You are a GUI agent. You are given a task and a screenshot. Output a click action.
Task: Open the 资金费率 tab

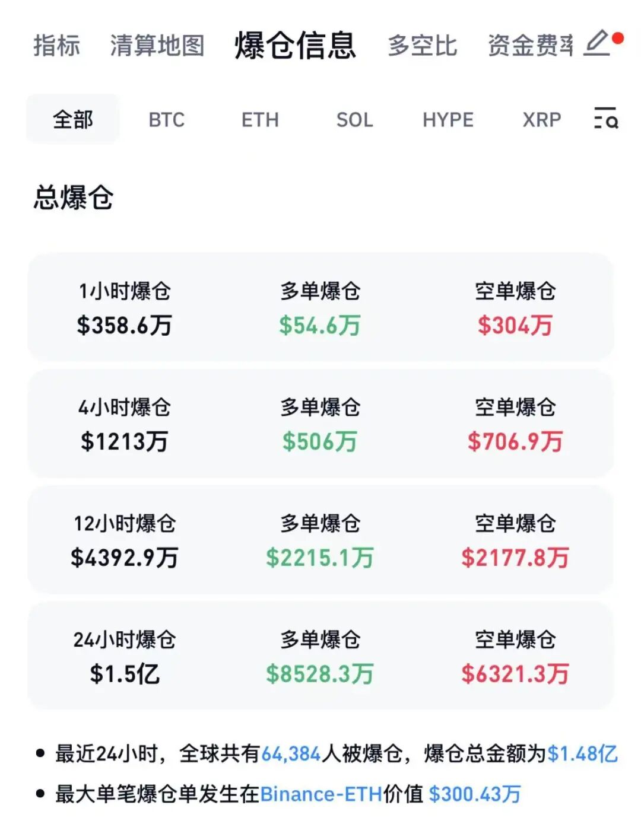[531, 46]
